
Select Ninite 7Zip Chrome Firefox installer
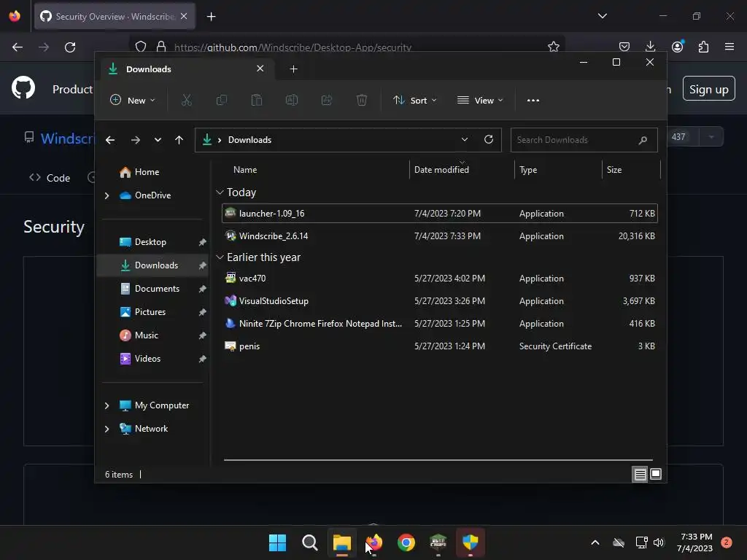439,324
